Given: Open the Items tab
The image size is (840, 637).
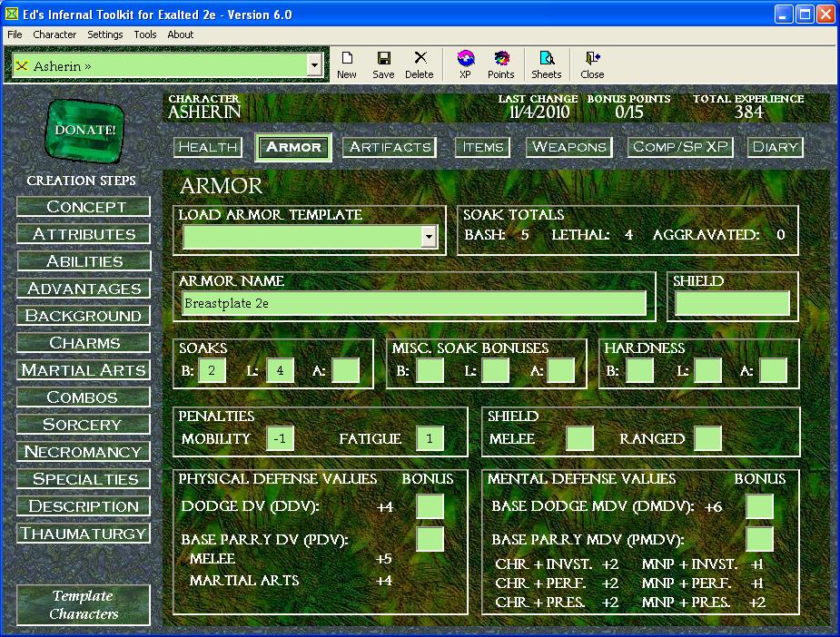Looking at the screenshot, I should pyautogui.click(x=483, y=147).
